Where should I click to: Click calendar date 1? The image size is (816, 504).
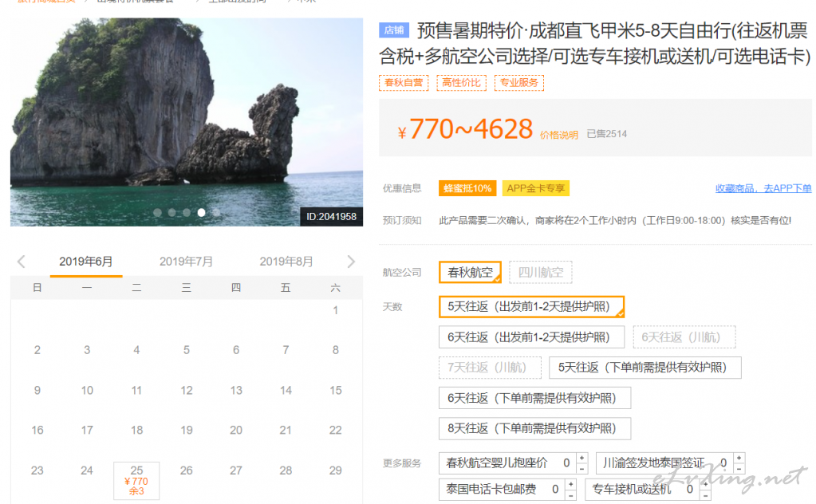click(x=336, y=310)
